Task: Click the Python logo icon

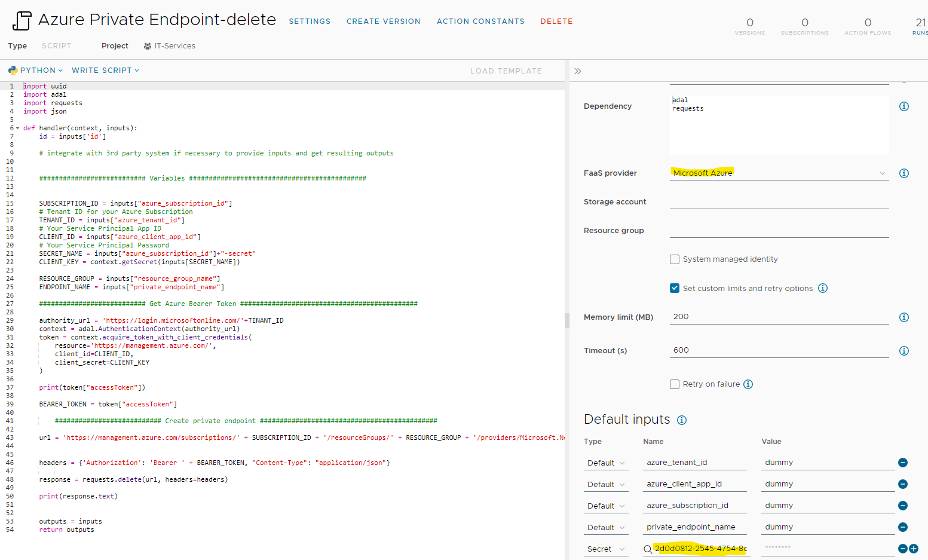Action: [13, 70]
